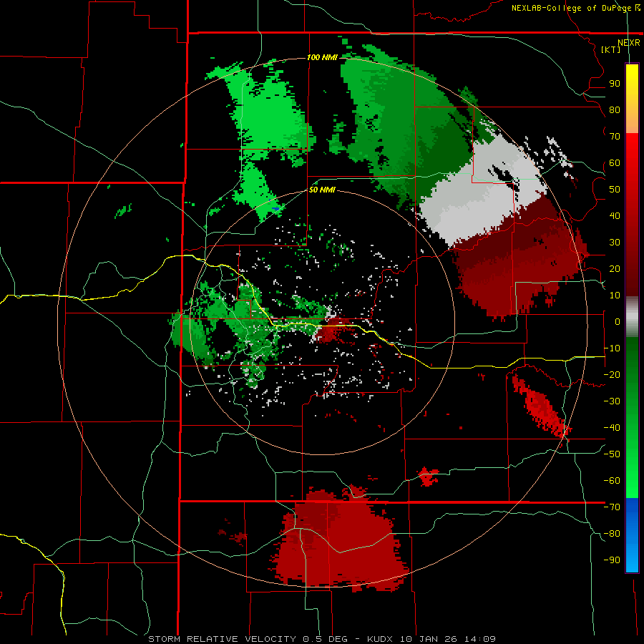This screenshot has width=644, height=644.
Task: Click the "-90" scale value
Action: click(612, 560)
